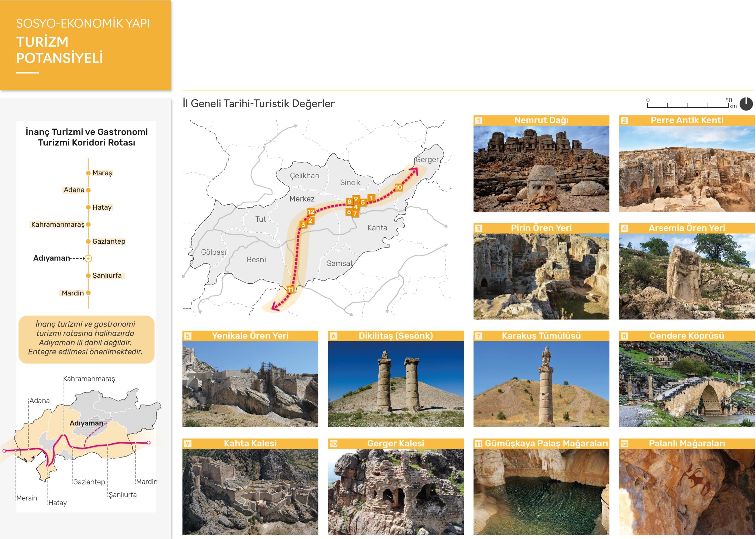Viewport: 756px width, 539px height.
Task: Click the Kahta district label on map
Action: (x=377, y=228)
